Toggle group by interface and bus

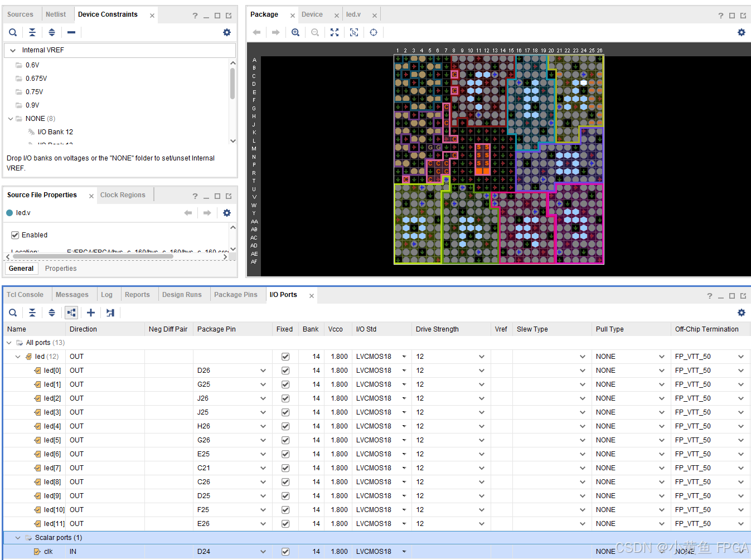coord(71,313)
